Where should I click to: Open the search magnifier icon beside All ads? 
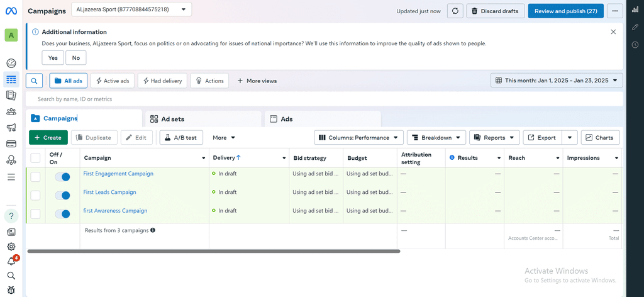pyautogui.click(x=34, y=81)
